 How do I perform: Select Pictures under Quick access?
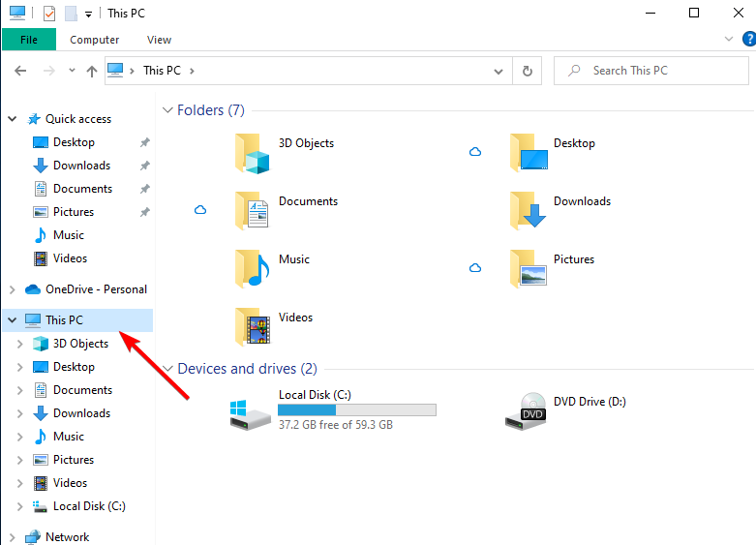(x=74, y=212)
